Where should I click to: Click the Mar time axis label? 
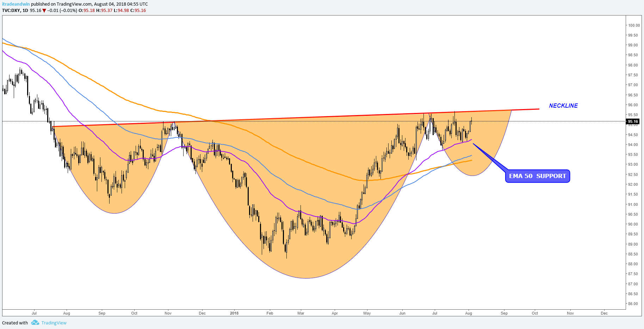pyautogui.click(x=301, y=313)
